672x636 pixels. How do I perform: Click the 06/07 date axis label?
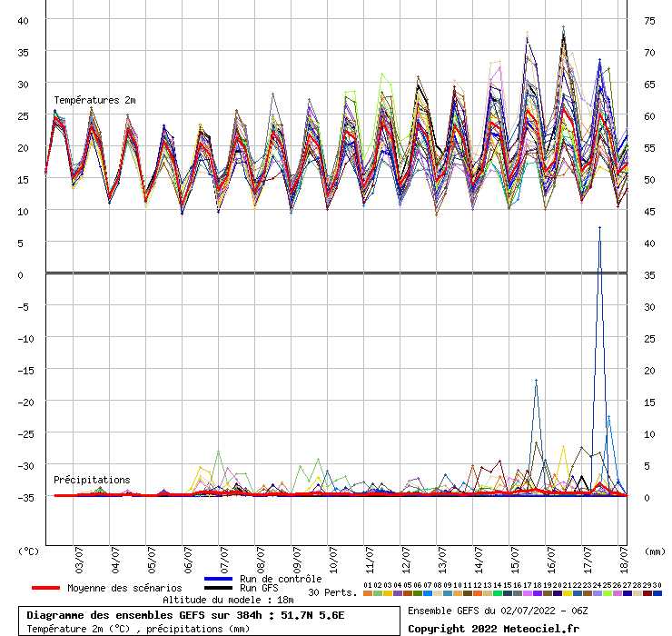click(189, 560)
